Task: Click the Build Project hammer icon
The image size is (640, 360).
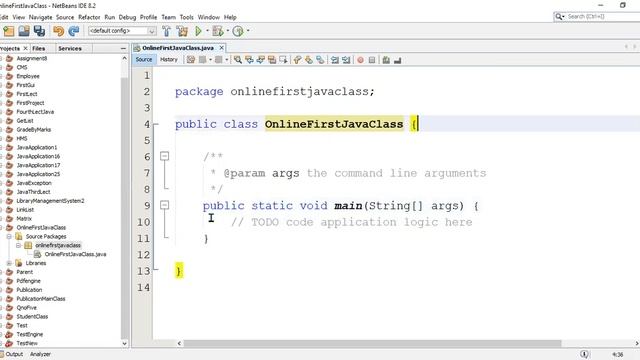Action: (x=167, y=31)
